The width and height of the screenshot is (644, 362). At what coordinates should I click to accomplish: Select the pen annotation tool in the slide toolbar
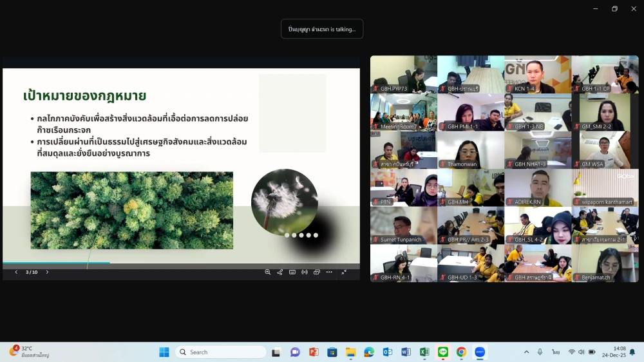pyautogui.click(x=279, y=272)
